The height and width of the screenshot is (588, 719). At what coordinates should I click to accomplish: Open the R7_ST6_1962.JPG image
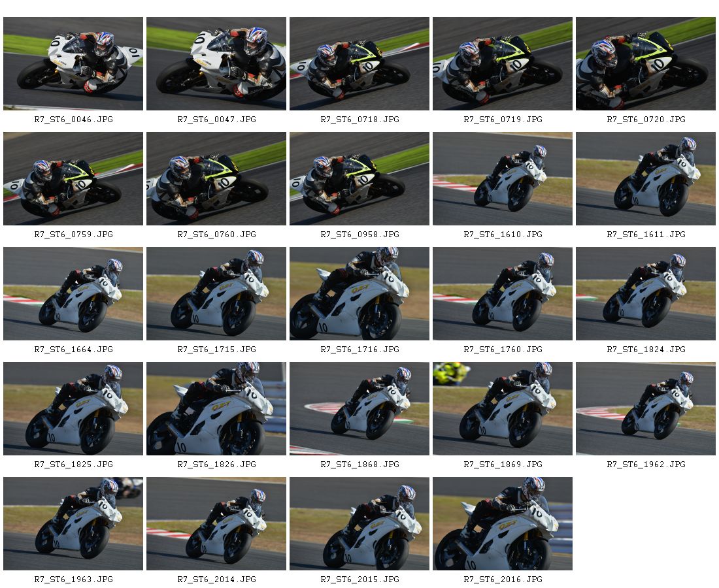(x=645, y=409)
